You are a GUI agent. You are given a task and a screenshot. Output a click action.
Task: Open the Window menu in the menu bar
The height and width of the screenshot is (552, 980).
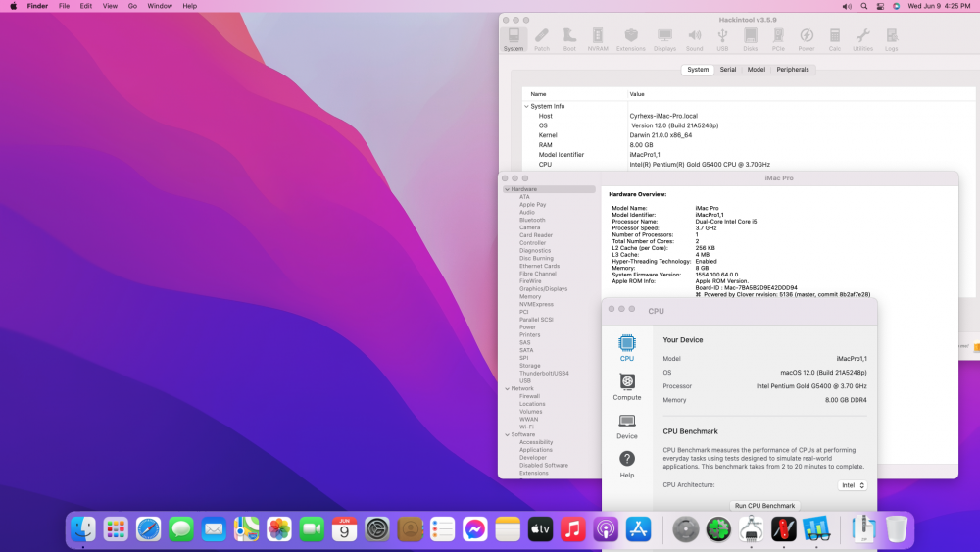click(160, 6)
